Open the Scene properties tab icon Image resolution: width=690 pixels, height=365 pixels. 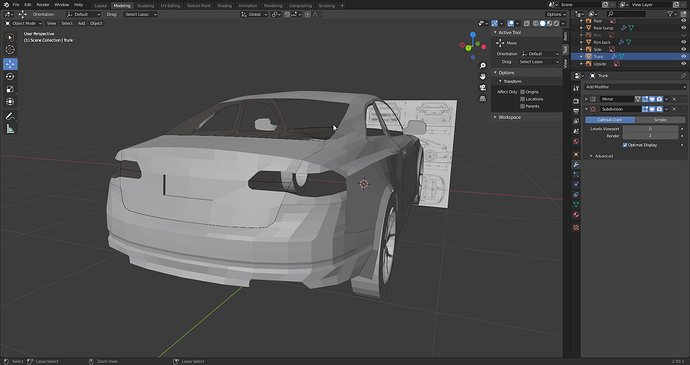[576, 131]
